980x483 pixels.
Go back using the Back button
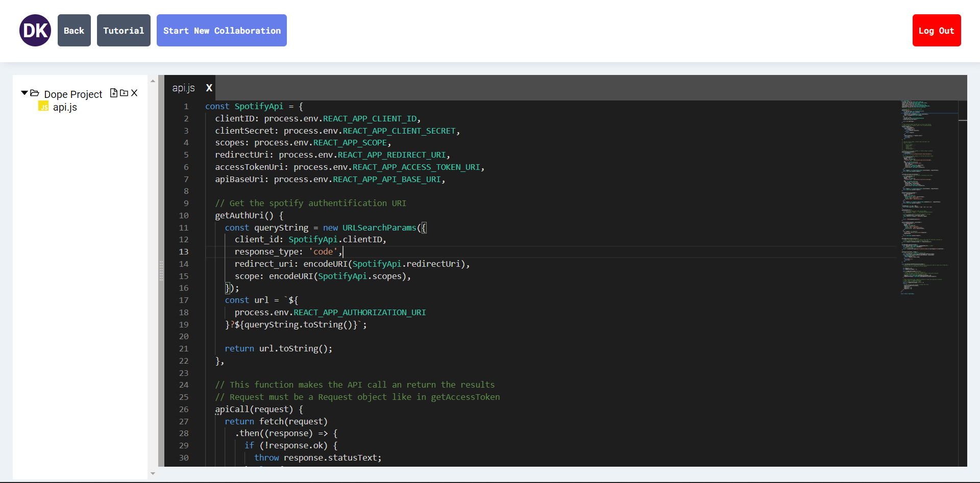74,31
